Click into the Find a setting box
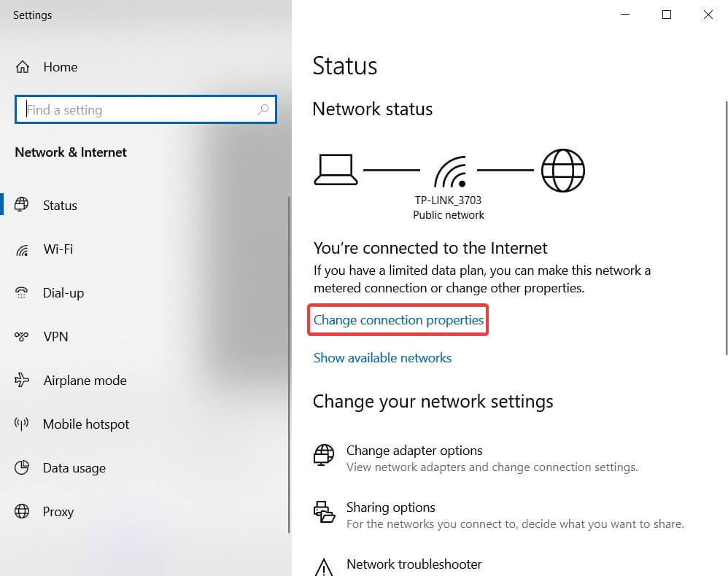 click(146, 109)
